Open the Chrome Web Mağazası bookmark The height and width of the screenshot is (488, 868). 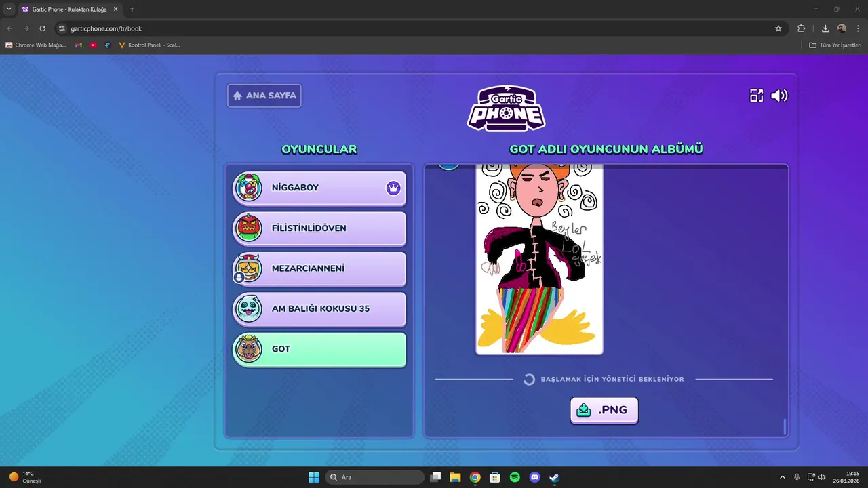tap(36, 45)
